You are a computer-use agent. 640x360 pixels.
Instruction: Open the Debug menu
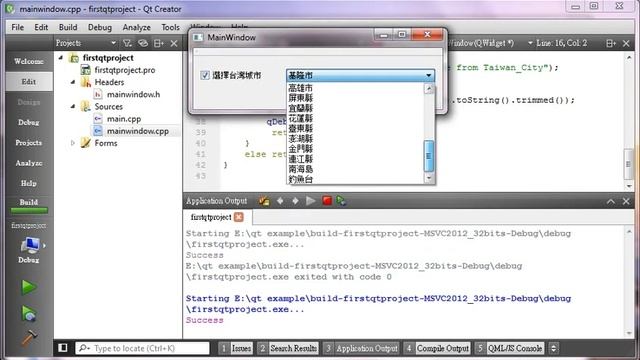pyautogui.click(x=100, y=27)
